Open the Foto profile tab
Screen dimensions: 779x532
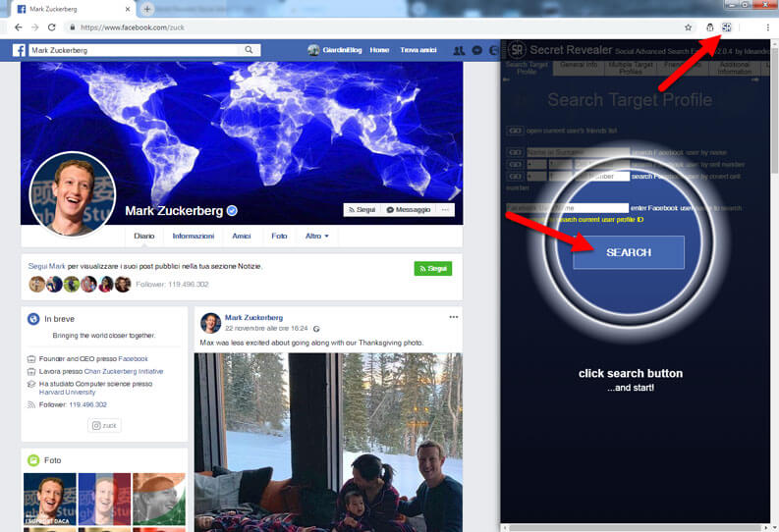279,237
